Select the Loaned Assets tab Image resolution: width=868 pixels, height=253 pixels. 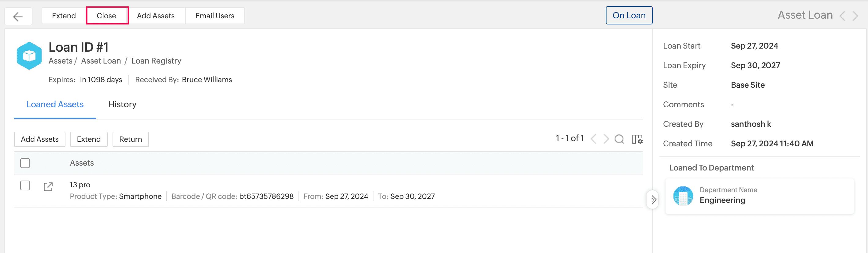tap(55, 104)
